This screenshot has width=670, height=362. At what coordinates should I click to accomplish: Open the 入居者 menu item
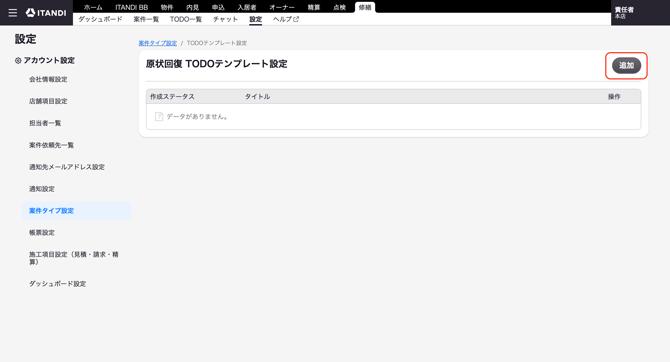[x=247, y=7]
